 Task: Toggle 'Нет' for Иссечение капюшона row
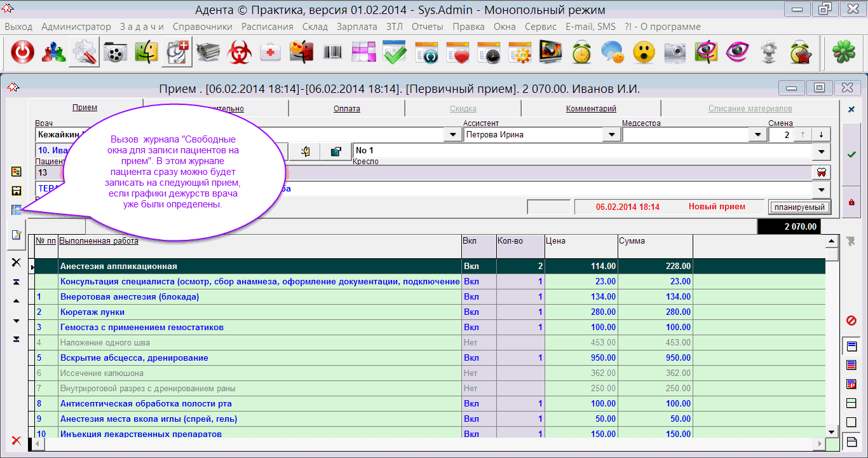pyautogui.click(x=471, y=373)
